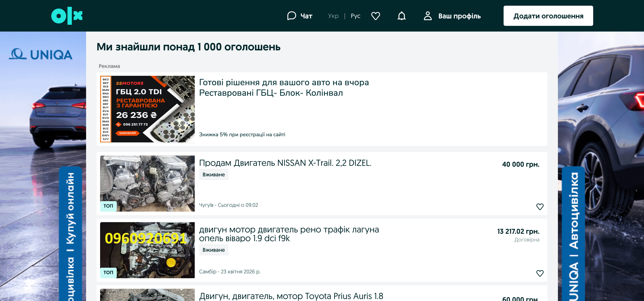Open notifications bell icon
Image resolution: width=644 pixels, height=301 pixels.
[402, 16]
